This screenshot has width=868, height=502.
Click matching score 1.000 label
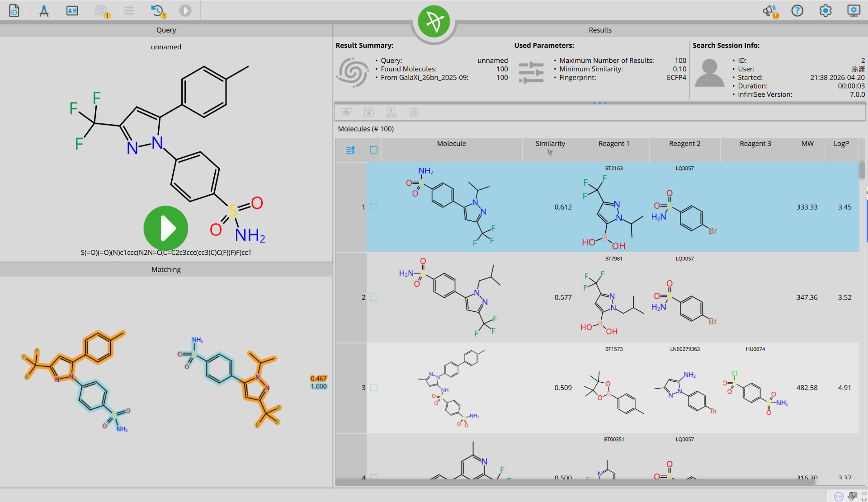pyautogui.click(x=319, y=386)
